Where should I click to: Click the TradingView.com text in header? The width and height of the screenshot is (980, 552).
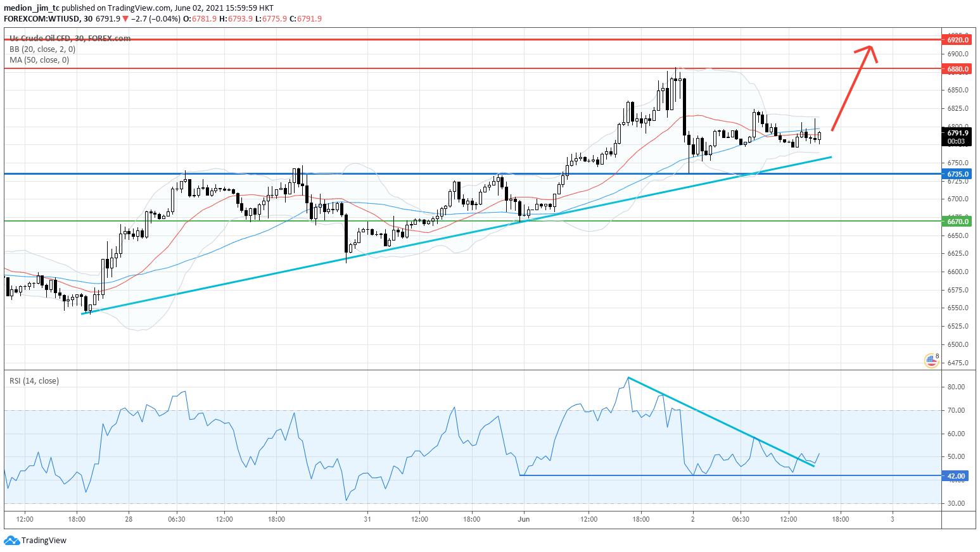coord(139,8)
